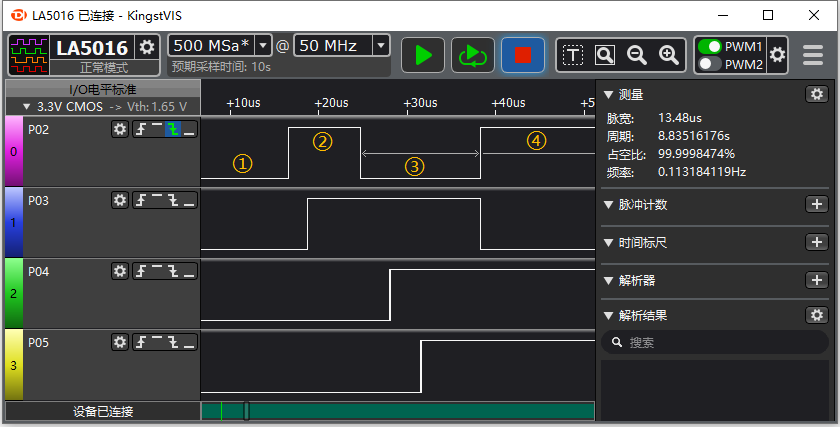This screenshot has width=840, height=427.
Task: Click the zoom-to-fit magnifier icon
Action: [x=604, y=55]
